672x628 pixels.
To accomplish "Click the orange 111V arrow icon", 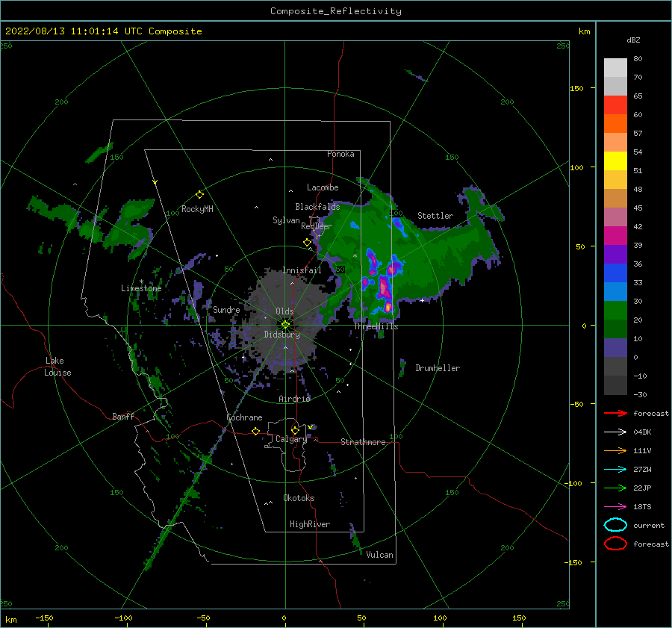I will [615, 450].
